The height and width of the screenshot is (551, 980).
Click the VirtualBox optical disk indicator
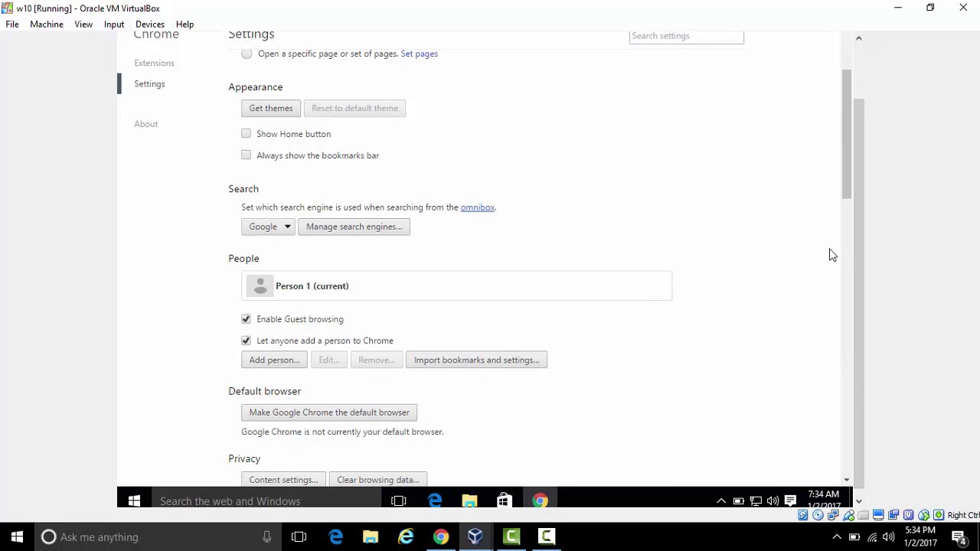(x=818, y=515)
